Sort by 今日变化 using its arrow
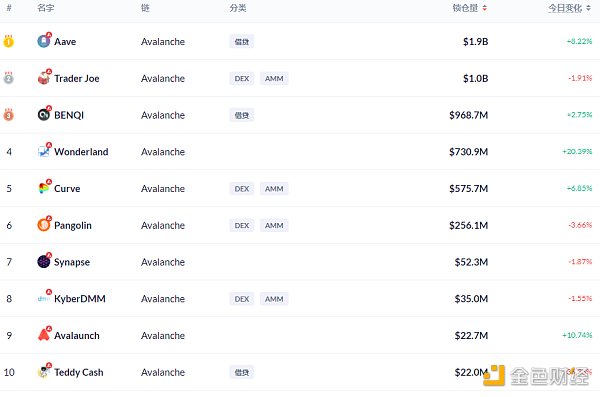 588,8
